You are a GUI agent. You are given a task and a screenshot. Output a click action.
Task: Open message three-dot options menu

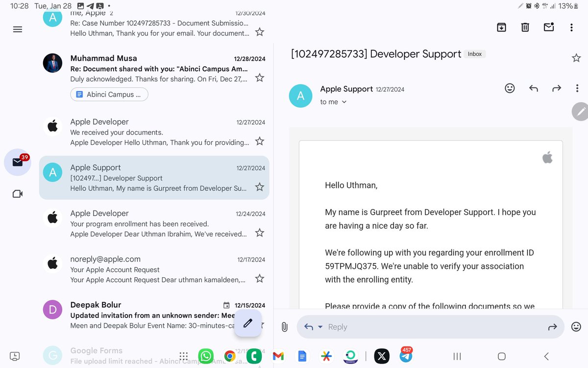tap(577, 88)
